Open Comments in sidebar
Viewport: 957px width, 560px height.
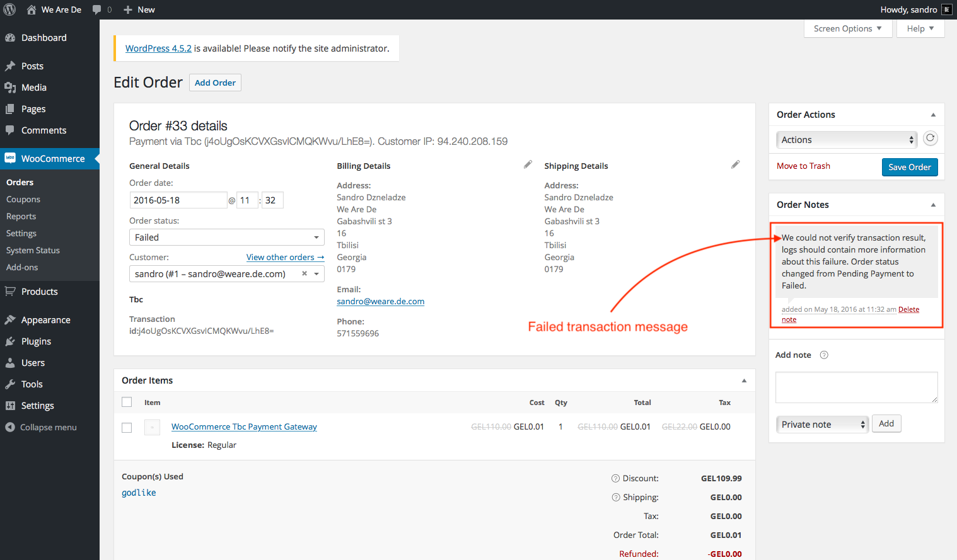point(43,130)
